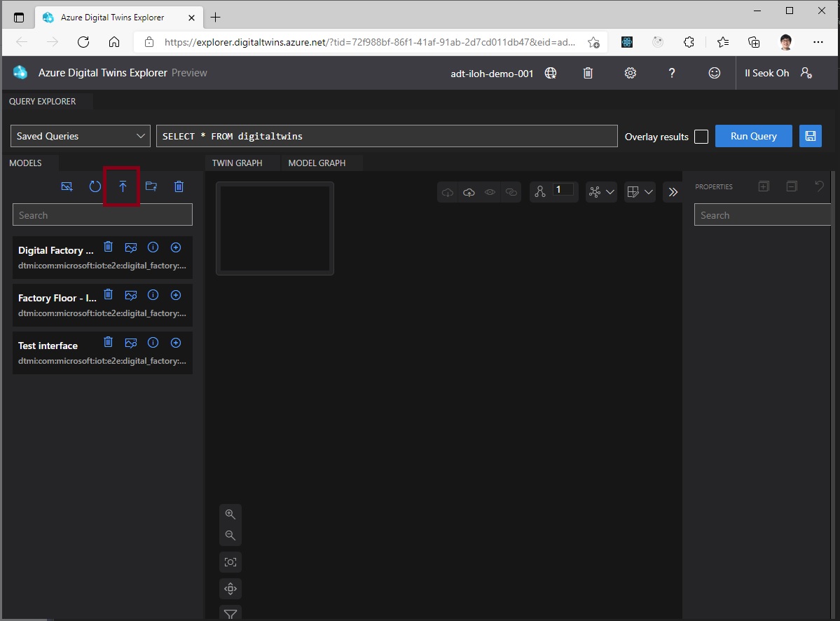Open the environment globe icon
Image resolution: width=840 pixels, height=621 pixels.
click(551, 73)
